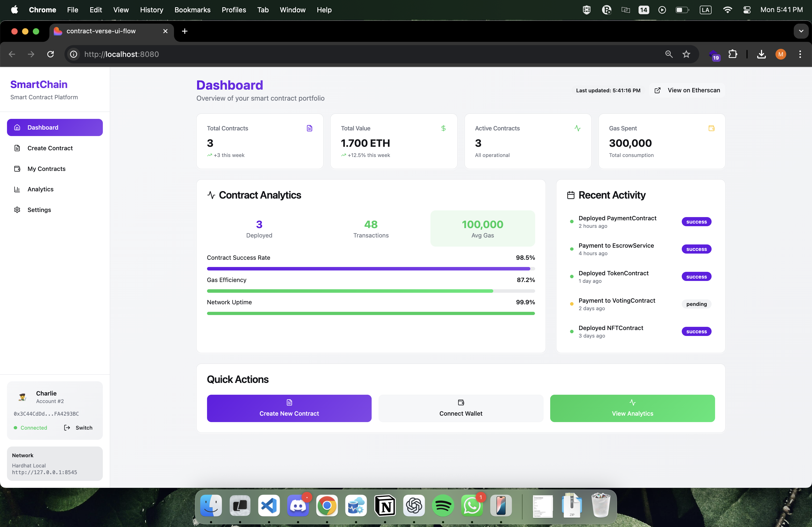The image size is (812, 527).
Task: Click the Total Value dollar icon
Action: coord(443,128)
